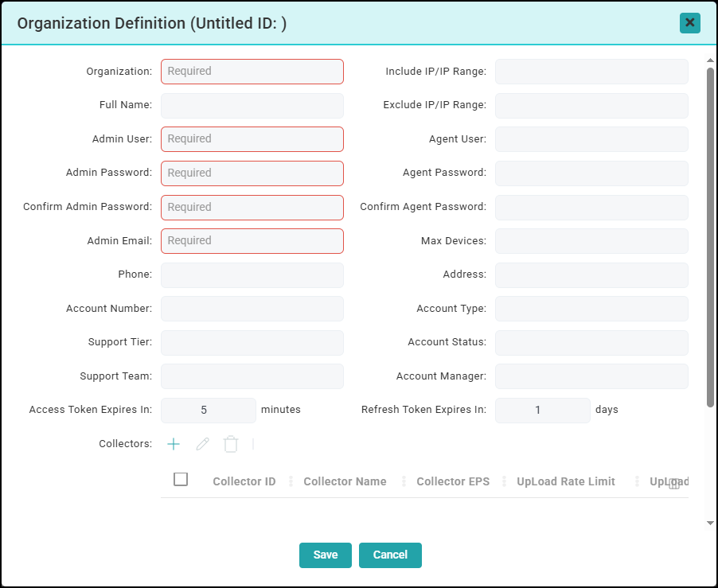Image resolution: width=718 pixels, height=588 pixels.
Task: Tick the select-all checkbox in Collectors table
Action: [181, 479]
